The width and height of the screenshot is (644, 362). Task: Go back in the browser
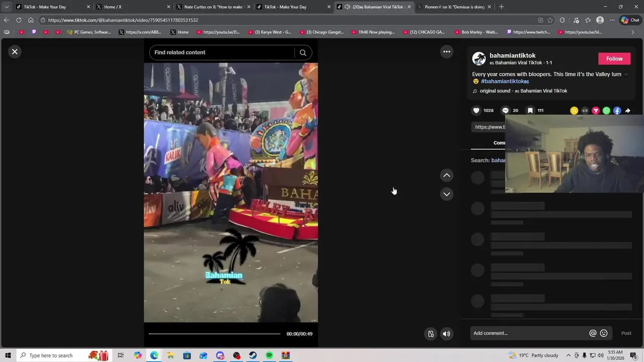(7, 20)
